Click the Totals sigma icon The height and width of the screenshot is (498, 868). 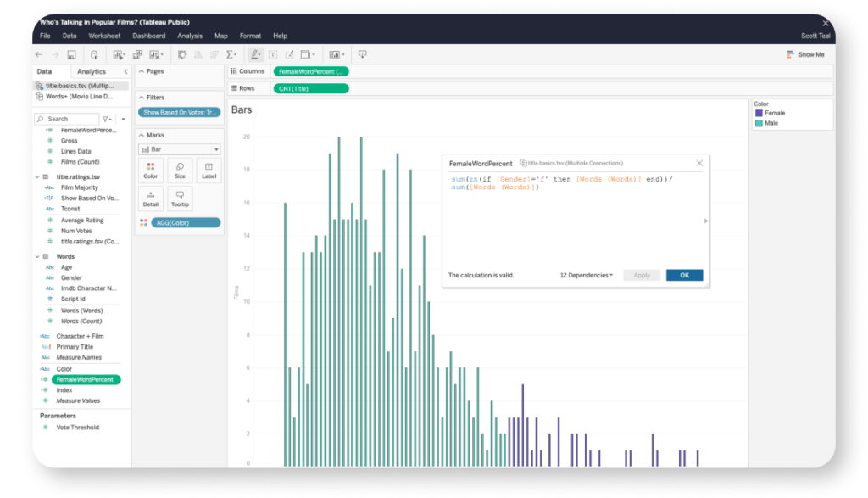pyautogui.click(x=231, y=54)
